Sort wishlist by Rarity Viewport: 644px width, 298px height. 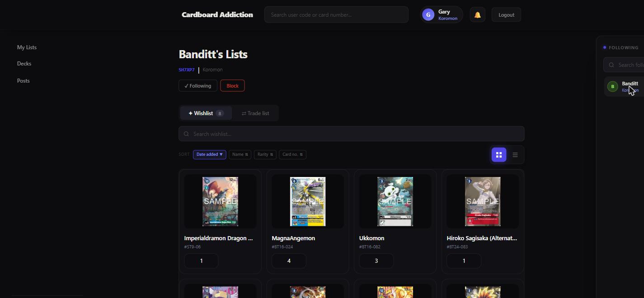pyautogui.click(x=265, y=154)
